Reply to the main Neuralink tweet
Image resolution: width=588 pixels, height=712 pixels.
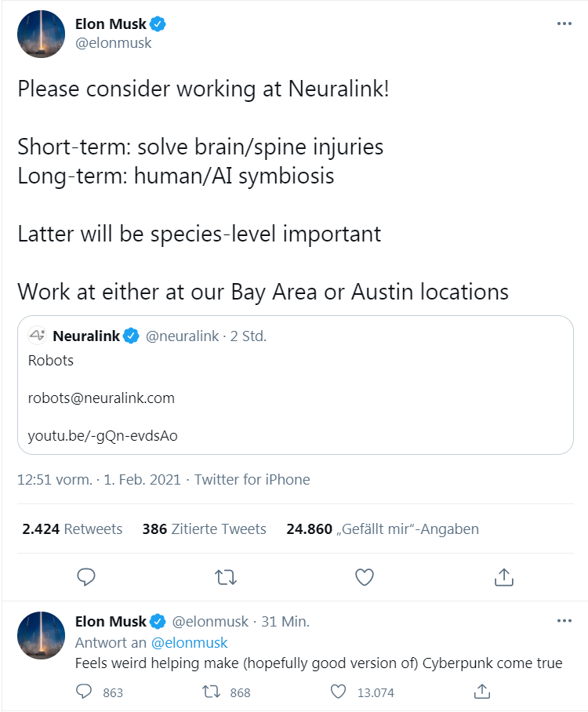pos(86,578)
